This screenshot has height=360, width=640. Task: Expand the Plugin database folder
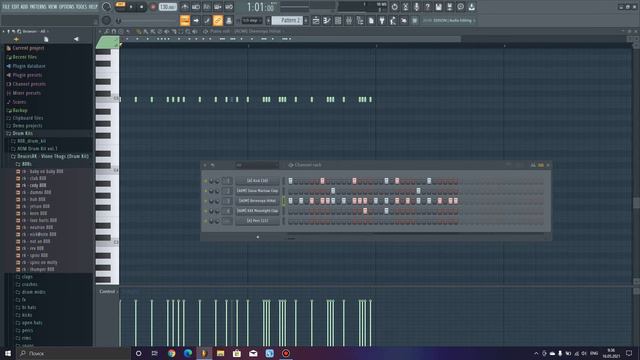(29, 66)
